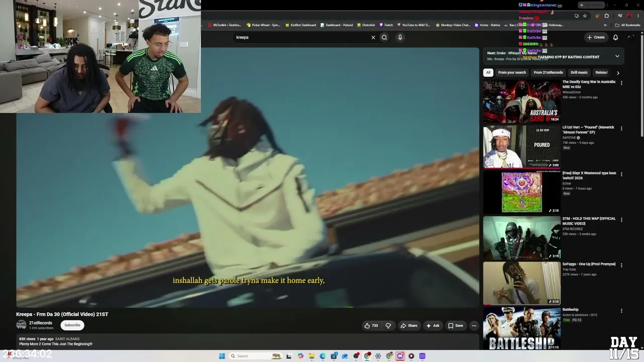Play the SoFaygo One Up thumbnail

point(522,284)
